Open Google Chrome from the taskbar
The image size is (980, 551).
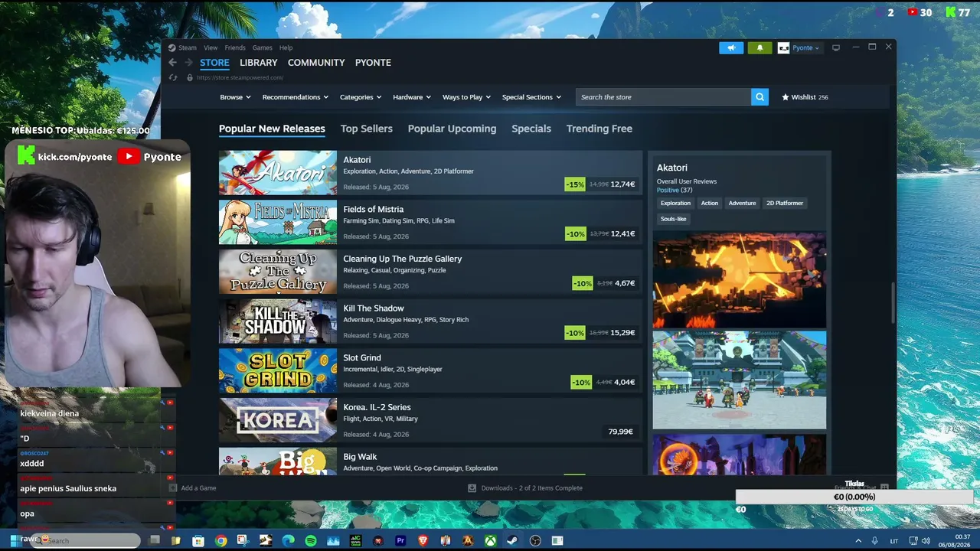pos(221,541)
